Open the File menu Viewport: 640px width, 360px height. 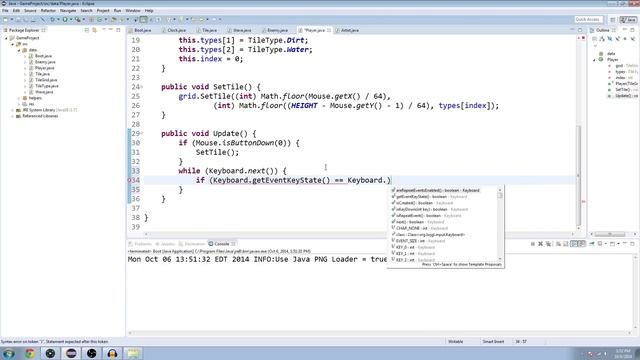pyautogui.click(x=5, y=11)
